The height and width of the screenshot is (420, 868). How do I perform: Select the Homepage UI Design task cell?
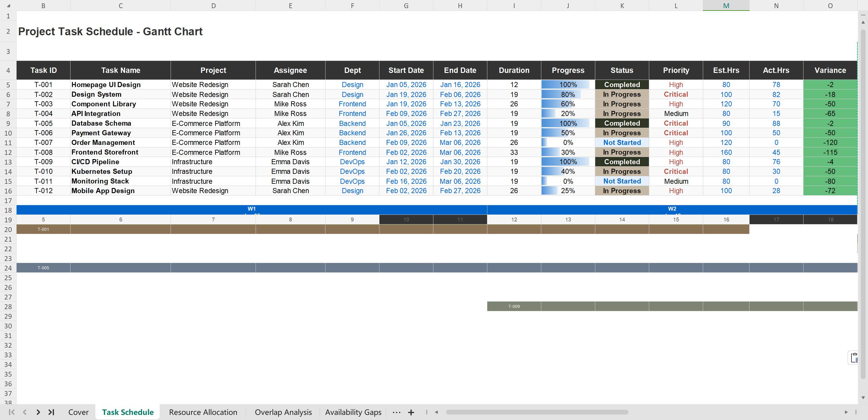click(x=121, y=85)
